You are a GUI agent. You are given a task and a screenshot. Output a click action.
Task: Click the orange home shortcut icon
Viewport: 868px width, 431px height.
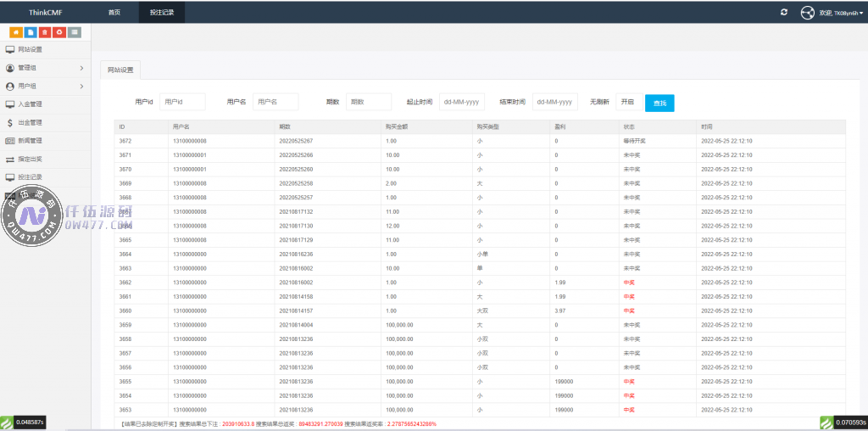click(x=16, y=32)
